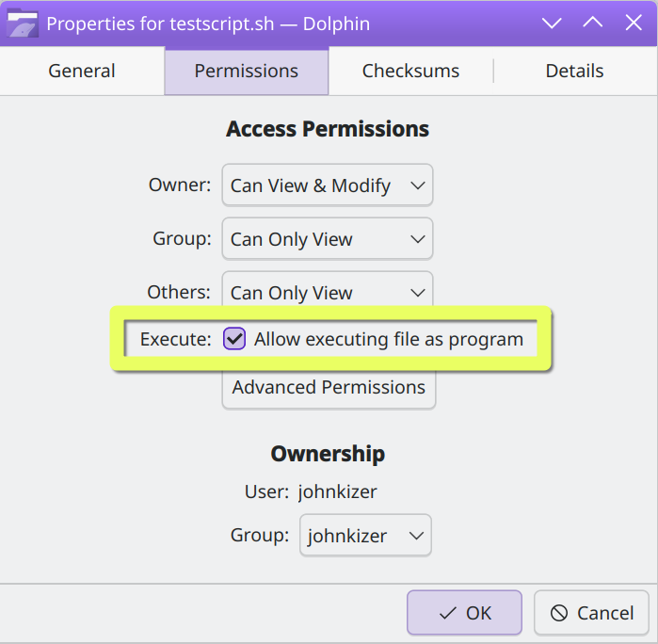Screen dimensions: 658x644
Task: Switch to the Checksums tab
Action: click(x=410, y=71)
